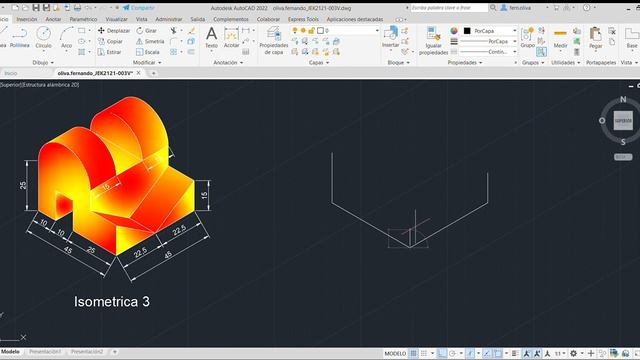Expand the Modificar panel
640x360 pixels.
147,62
